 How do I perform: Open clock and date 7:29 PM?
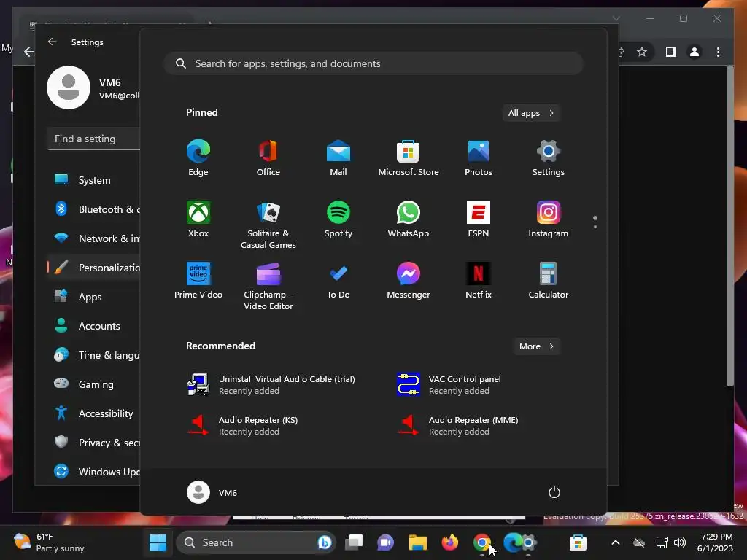pos(715,542)
